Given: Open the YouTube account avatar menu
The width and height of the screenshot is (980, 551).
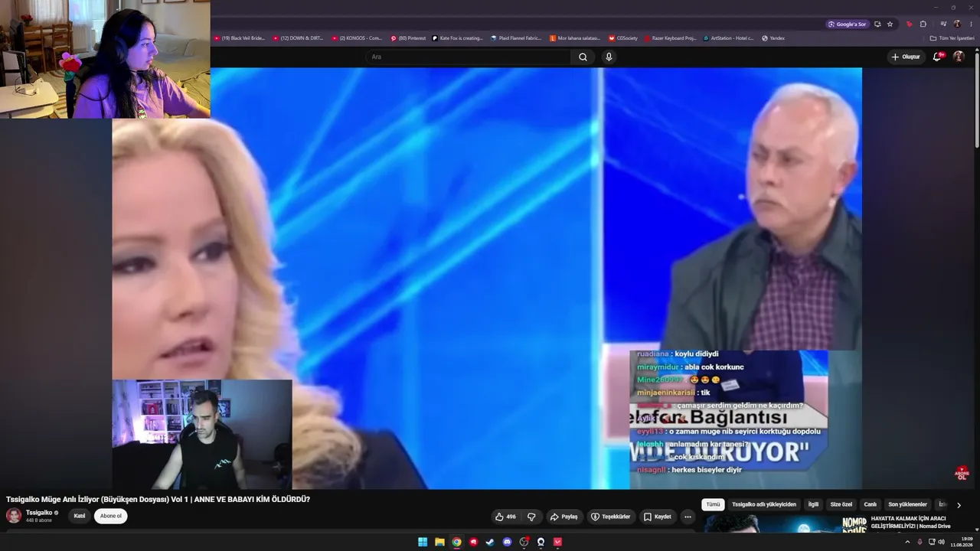Looking at the screenshot, I should tap(958, 57).
